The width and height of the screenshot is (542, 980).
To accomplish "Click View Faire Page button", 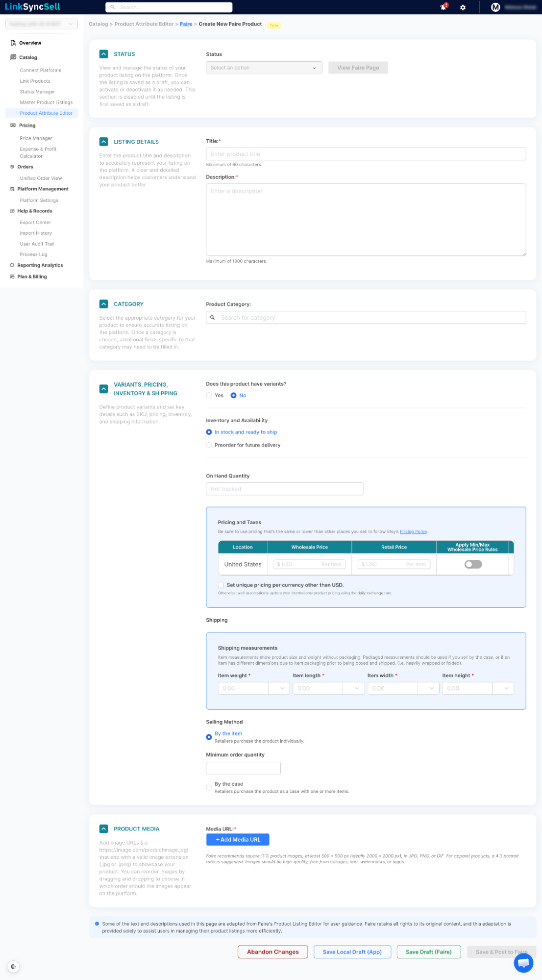I will click(358, 68).
